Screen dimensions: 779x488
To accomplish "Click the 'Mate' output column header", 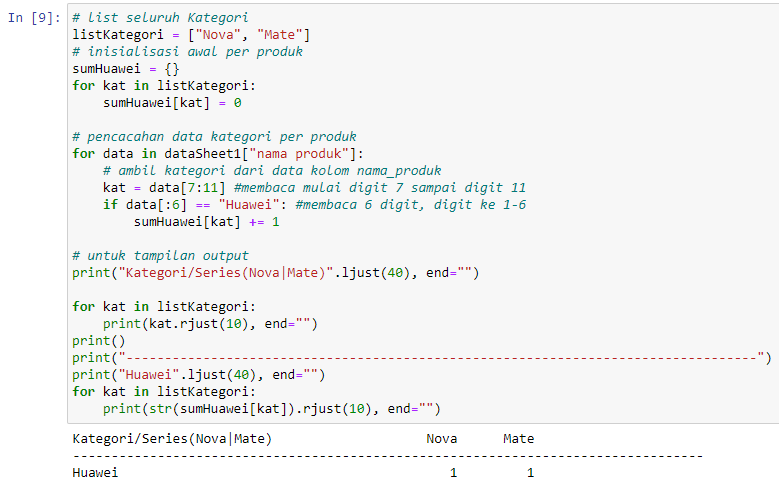I will tap(519, 439).
